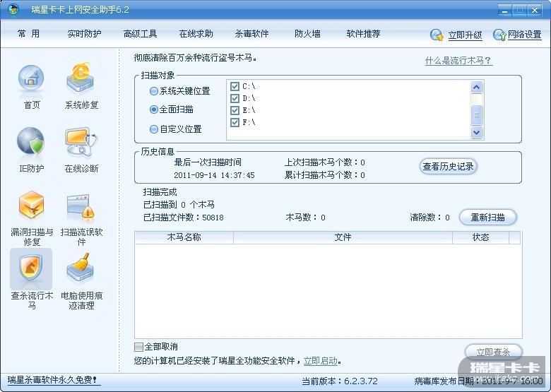Image resolution: width=551 pixels, height=392 pixels.
Task: Open the 高级工具 menu tab
Action: click(140, 34)
